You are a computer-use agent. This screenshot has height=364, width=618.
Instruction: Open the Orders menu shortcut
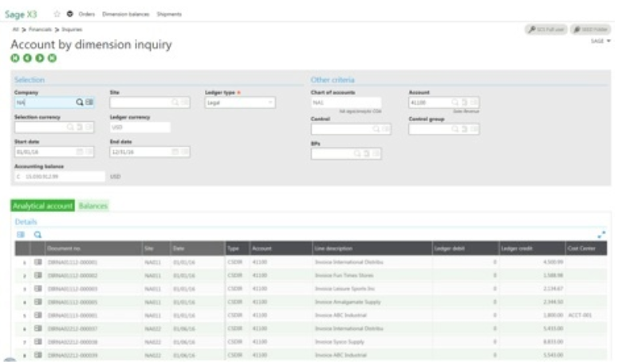(87, 14)
